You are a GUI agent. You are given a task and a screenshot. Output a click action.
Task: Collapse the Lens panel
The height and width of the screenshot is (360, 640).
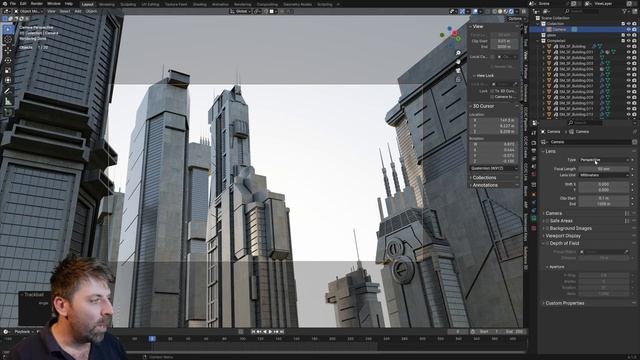(x=550, y=151)
